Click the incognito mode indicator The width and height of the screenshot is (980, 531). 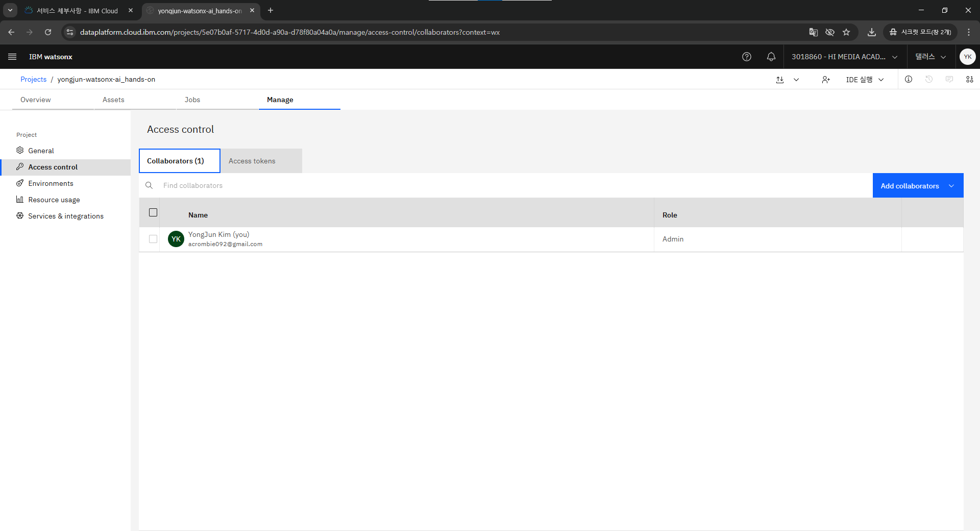tap(920, 32)
